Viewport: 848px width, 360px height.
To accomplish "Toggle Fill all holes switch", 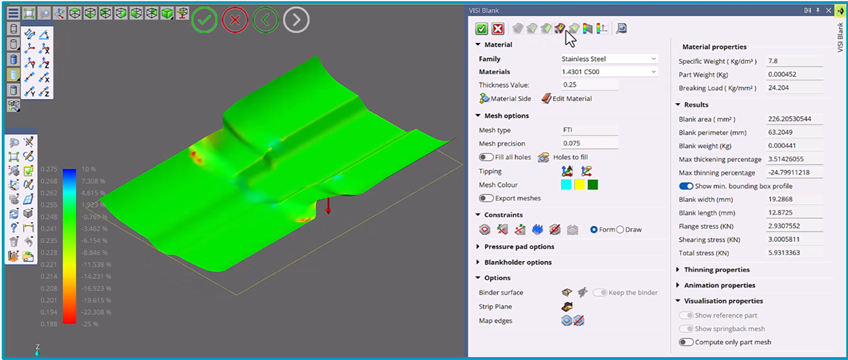I will (x=486, y=157).
